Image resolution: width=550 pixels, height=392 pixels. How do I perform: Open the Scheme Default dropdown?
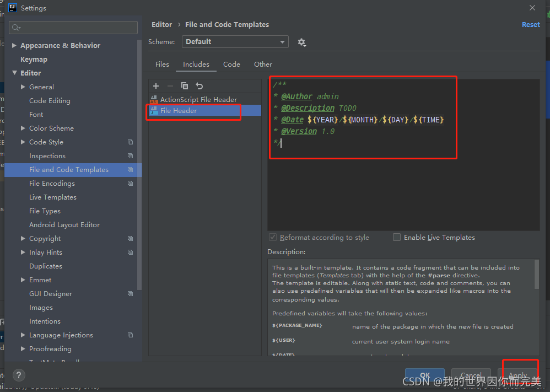(235, 42)
